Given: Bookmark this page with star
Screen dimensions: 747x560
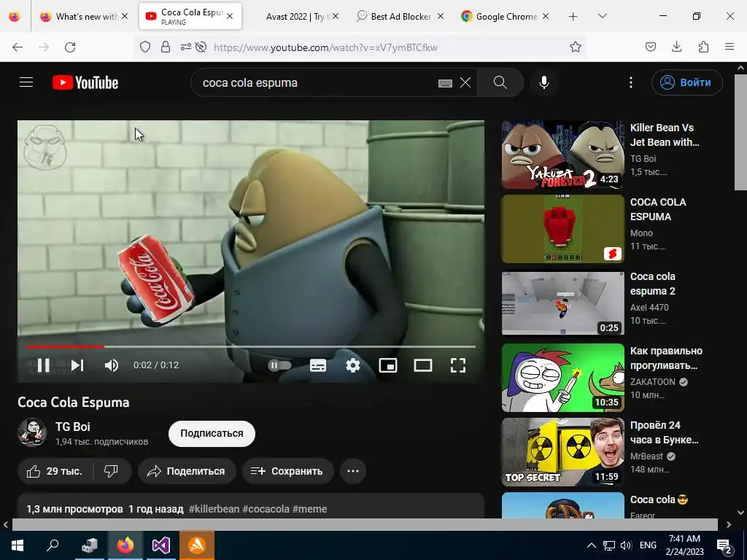Looking at the screenshot, I should [576, 47].
